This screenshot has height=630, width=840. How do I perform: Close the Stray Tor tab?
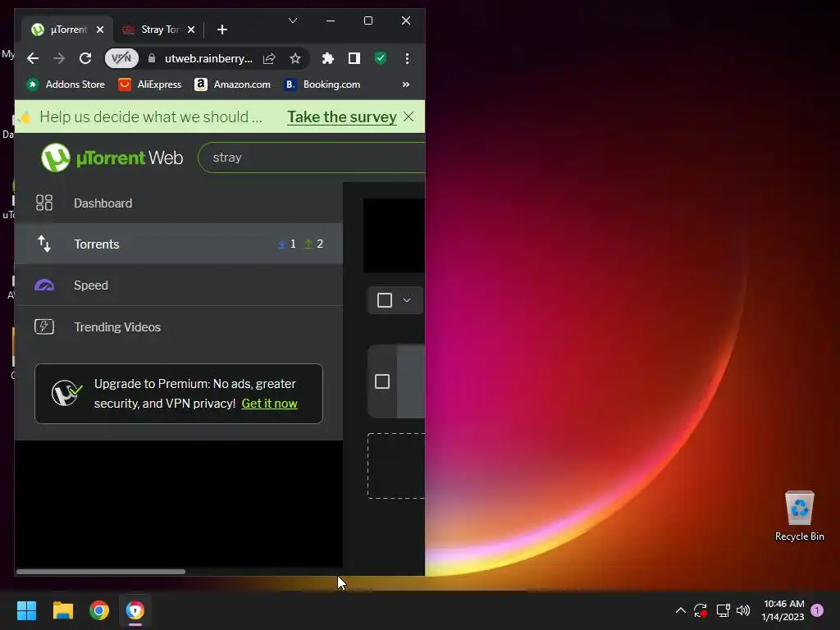coord(190,30)
